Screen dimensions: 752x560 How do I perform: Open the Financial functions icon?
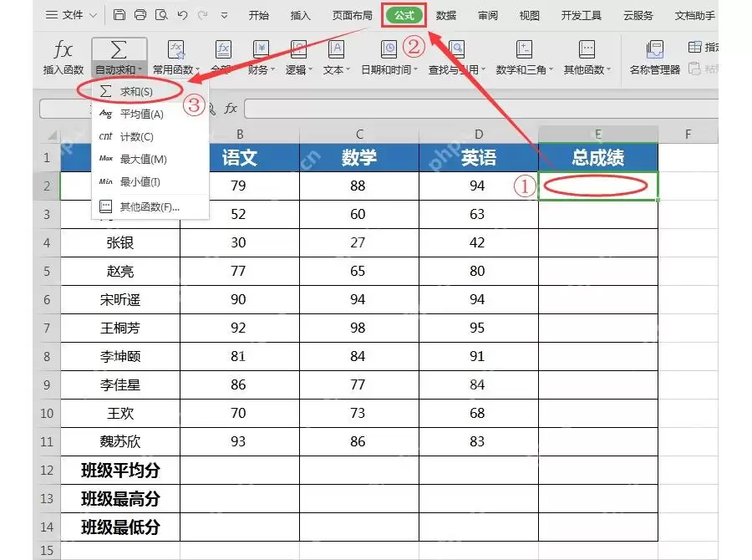point(261,49)
